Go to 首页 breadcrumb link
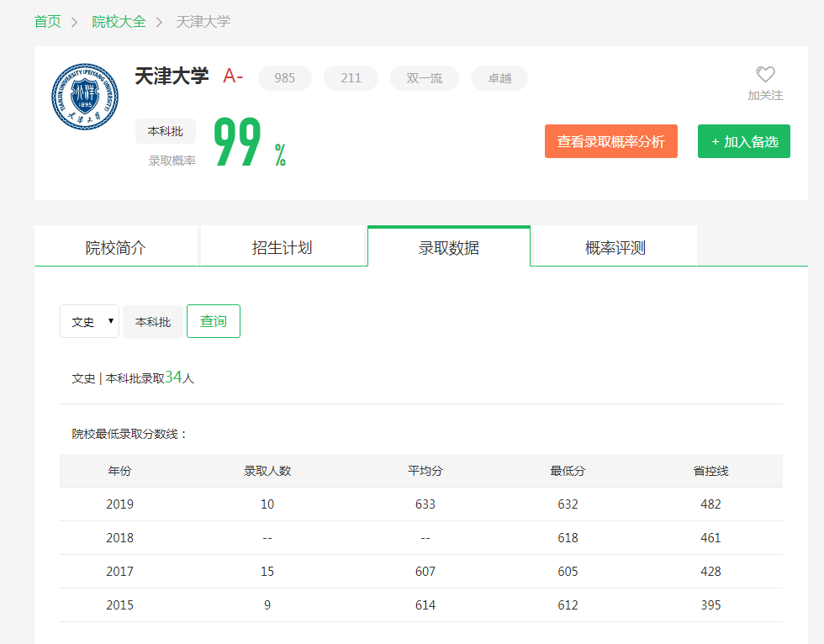The width and height of the screenshot is (824, 644). 47,22
